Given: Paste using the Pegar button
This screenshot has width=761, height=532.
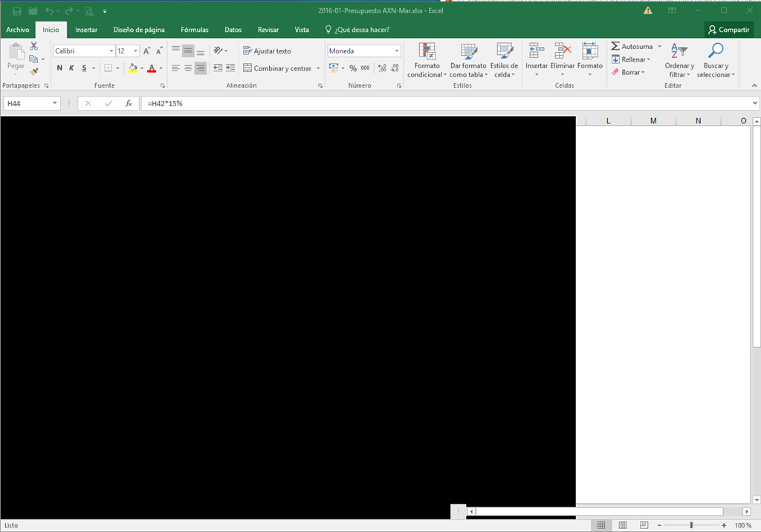Looking at the screenshot, I should [x=16, y=59].
